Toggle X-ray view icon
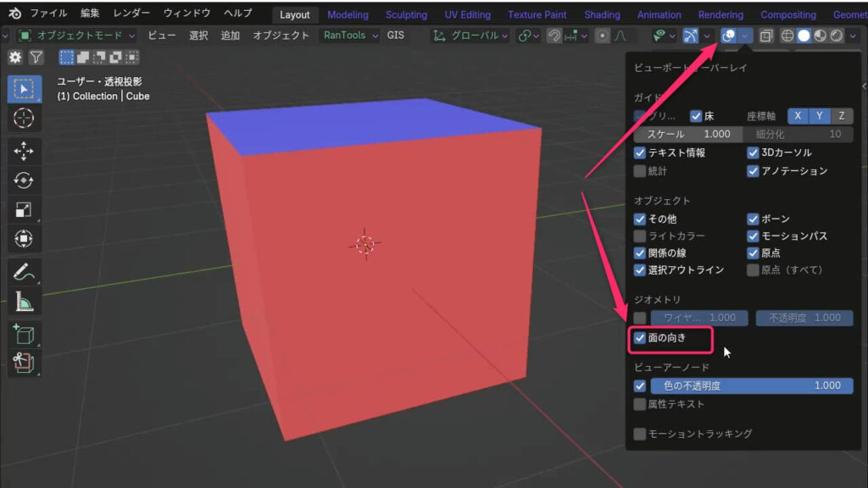Viewport: 868px width, 488px height. pyautogui.click(x=766, y=36)
